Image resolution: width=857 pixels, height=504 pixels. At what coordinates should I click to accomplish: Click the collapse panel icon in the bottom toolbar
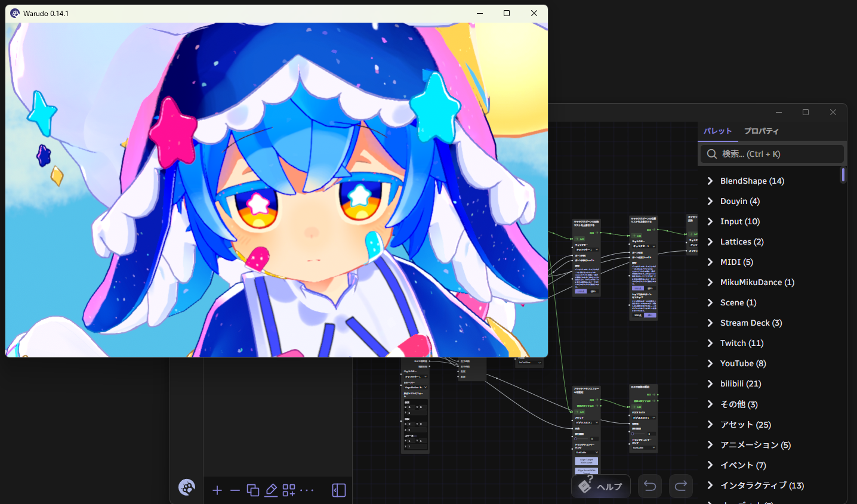pyautogui.click(x=338, y=490)
